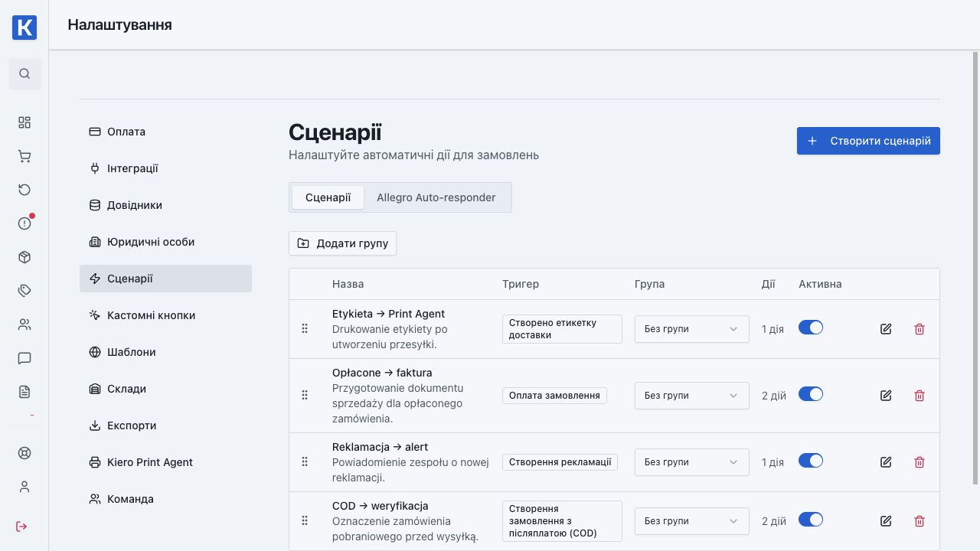Open the tags icon in sidebar
This screenshot has width=980, height=551.
[x=24, y=291]
